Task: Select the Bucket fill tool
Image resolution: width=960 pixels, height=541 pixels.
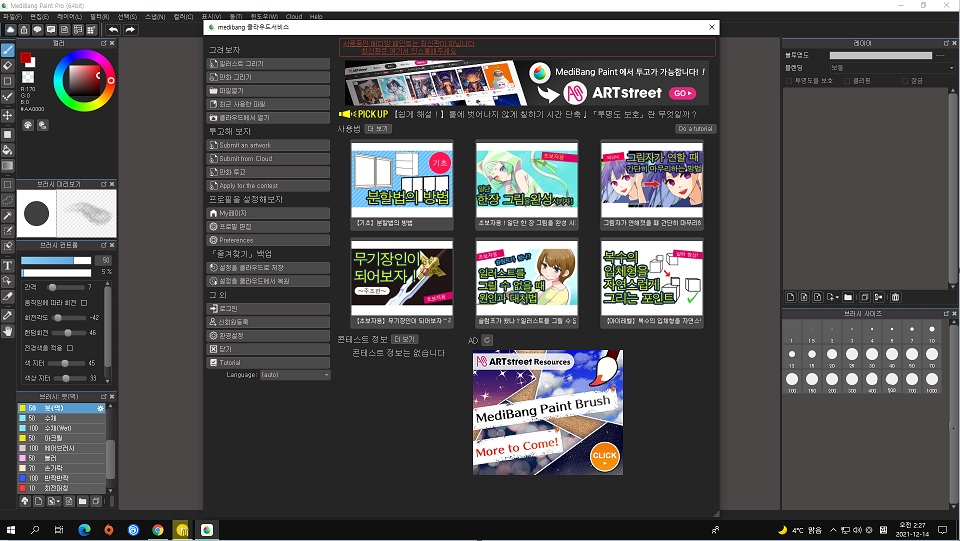Action: pyautogui.click(x=7, y=150)
